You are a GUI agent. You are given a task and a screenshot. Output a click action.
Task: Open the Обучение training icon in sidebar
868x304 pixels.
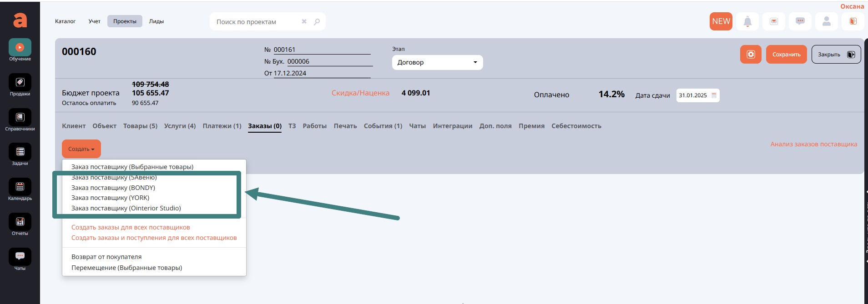pos(20,48)
